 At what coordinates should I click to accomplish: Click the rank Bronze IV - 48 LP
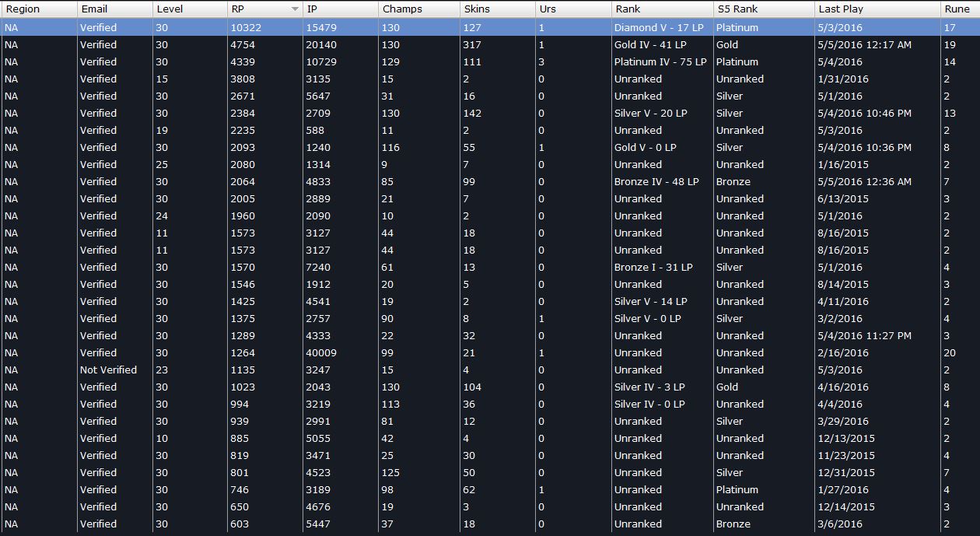(656, 181)
